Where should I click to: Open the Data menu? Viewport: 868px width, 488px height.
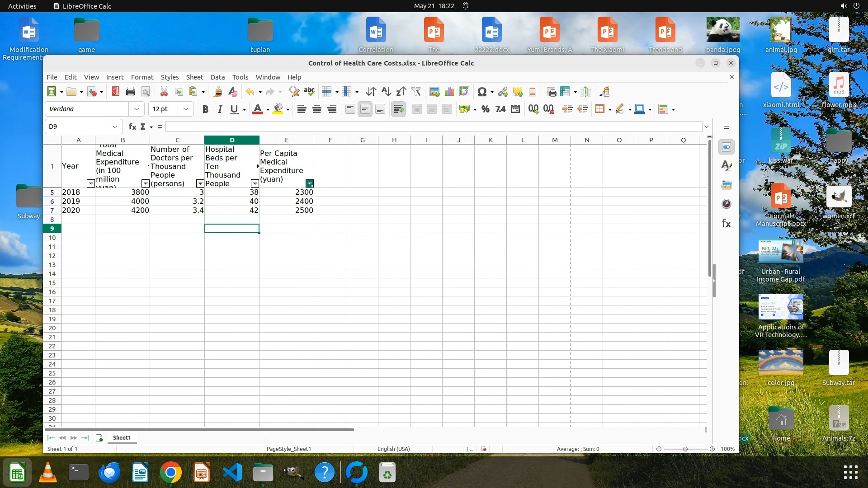217,77
